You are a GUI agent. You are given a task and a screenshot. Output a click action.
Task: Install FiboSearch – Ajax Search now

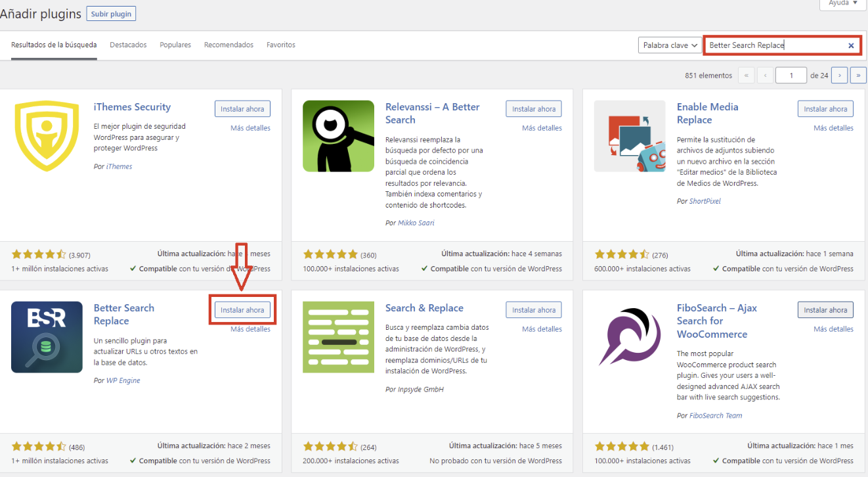point(825,310)
